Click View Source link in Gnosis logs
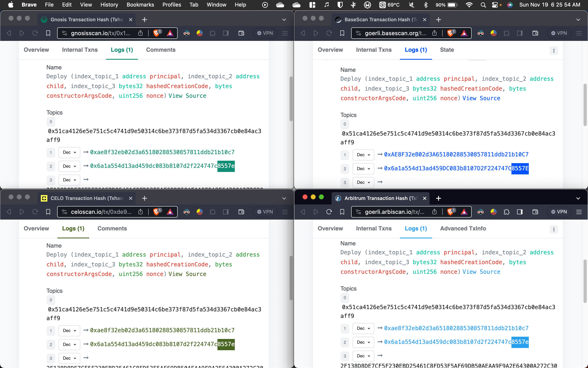Image resolution: width=588 pixels, height=368 pixels. coord(187,96)
